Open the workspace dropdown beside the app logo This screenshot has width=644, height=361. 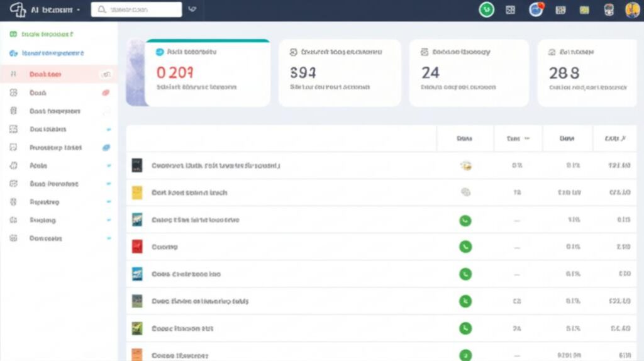click(x=77, y=10)
